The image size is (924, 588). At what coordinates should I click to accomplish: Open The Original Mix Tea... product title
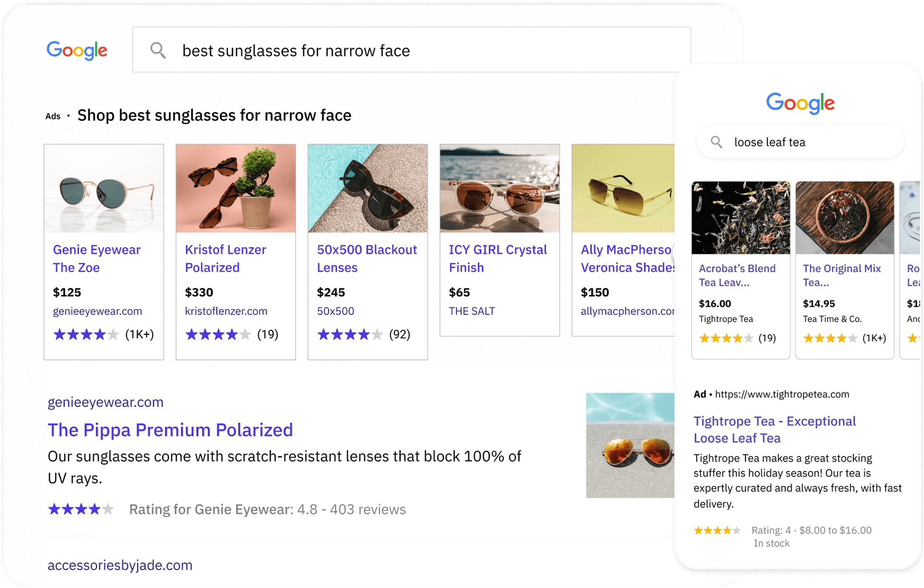[842, 276]
